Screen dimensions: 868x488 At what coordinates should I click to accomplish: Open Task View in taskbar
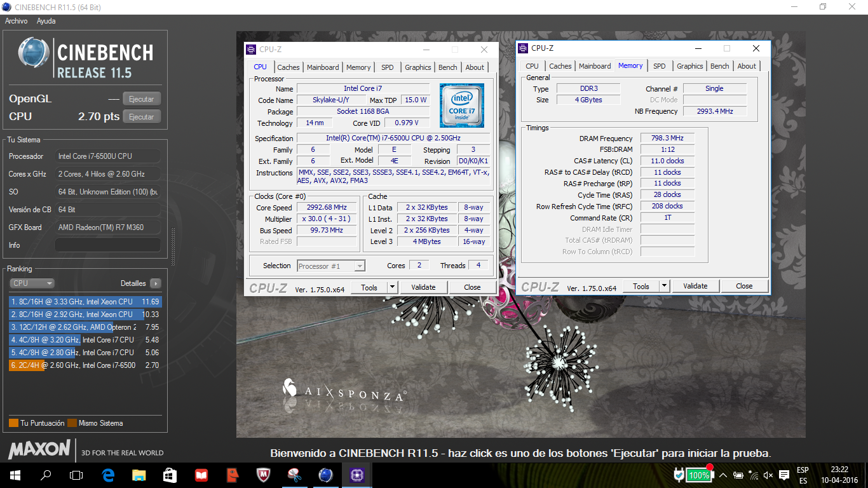tap(76, 475)
